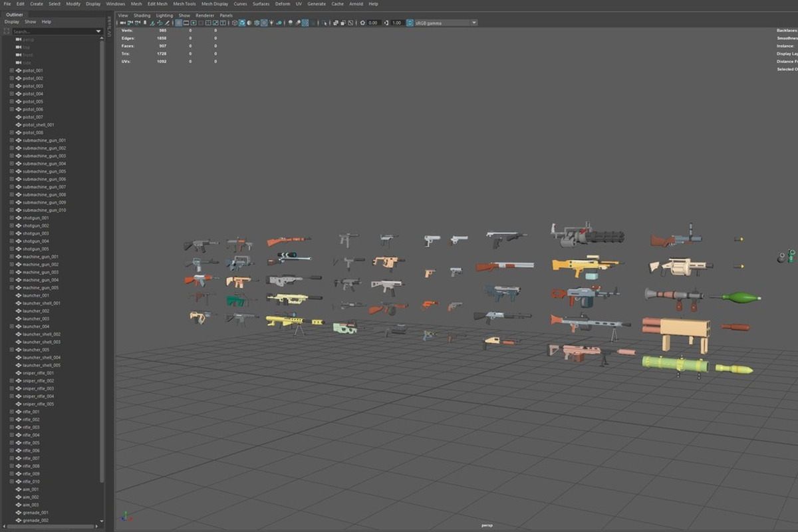Select the Outliner tab

click(x=15, y=14)
